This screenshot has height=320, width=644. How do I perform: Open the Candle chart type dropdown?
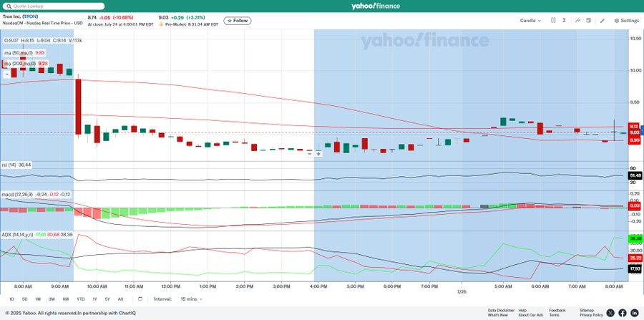click(x=530, y=21)
